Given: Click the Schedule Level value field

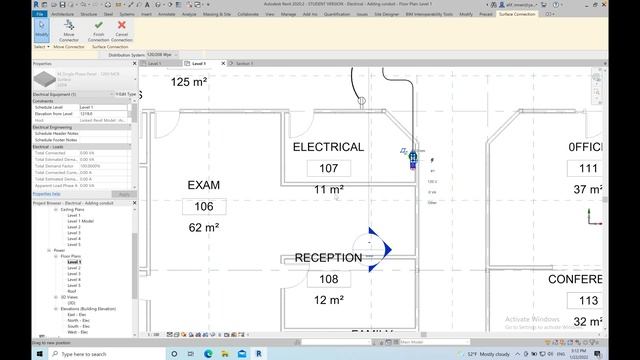Looking at the screenshot, I should pos(103,107).
